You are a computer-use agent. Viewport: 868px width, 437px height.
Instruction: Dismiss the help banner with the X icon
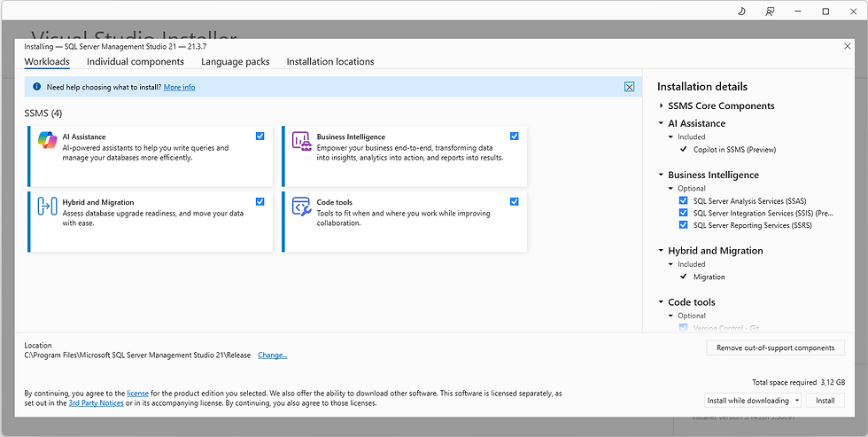[x=629, y=87]
